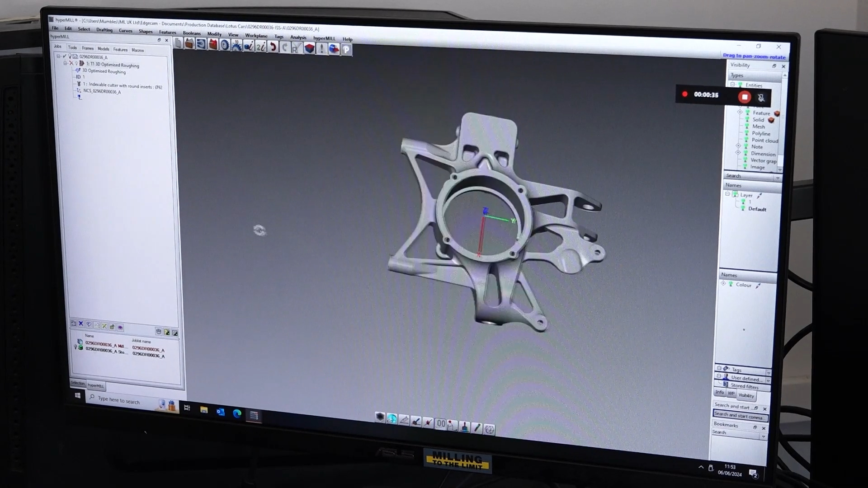Toggle visibility of Solid entity type
The width and height of the screenshot is (868, 488).
(748, 120)
